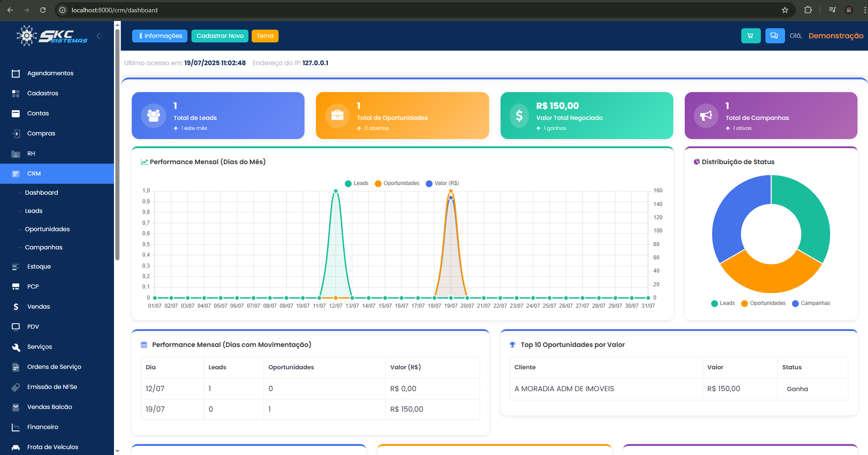Image resolution: width=868 pixels, height=455 pixels.
Task: Select the PDV monitor icon in sidebar
Action: tap(15, 326)
